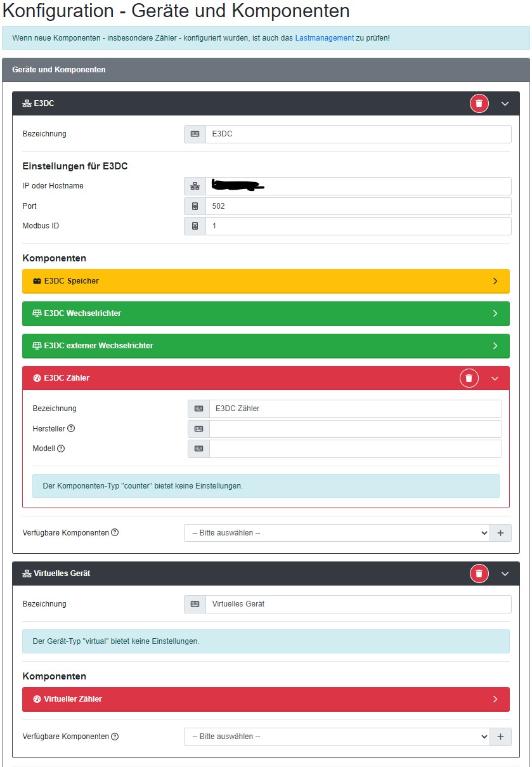The height and width of the screenshot is (767, 532).
Task: Show help for Hersteller
Action: [x=71, y=428]
